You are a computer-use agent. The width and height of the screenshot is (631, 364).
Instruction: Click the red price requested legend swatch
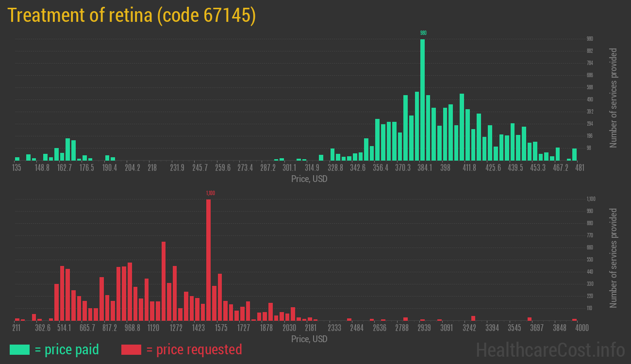[131, 349]
